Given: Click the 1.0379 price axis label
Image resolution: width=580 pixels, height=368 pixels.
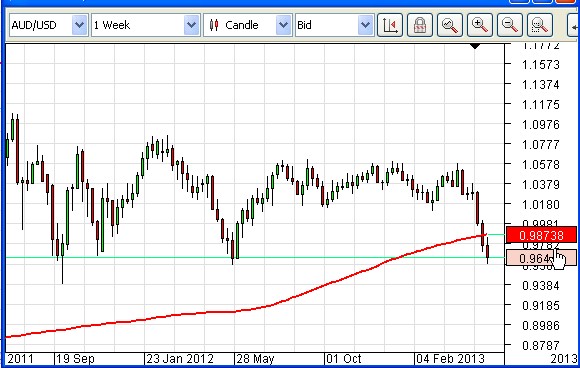Looking at the screenshot, I should [541, 185].
